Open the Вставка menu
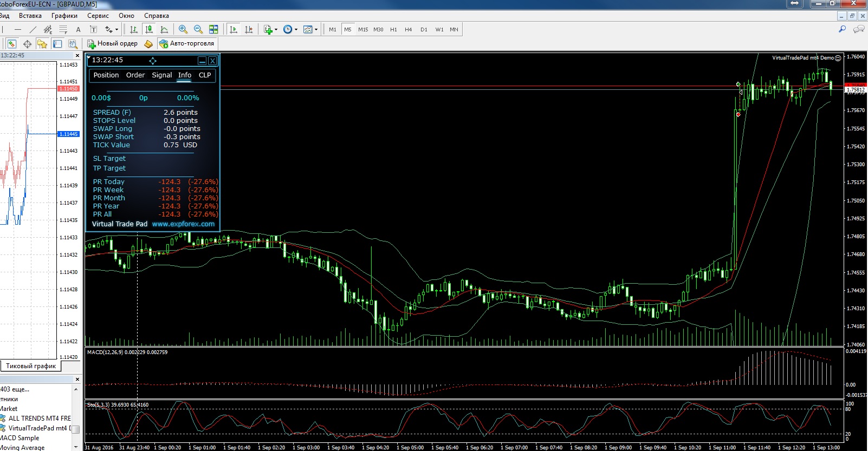Screen dimensions: 868x451 coord(30,16)
